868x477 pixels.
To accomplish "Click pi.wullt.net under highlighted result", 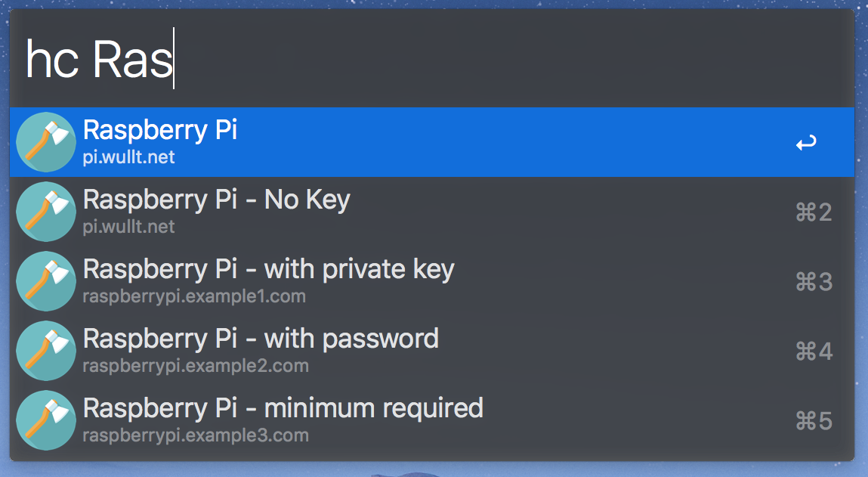I will (x=128, y=157).
